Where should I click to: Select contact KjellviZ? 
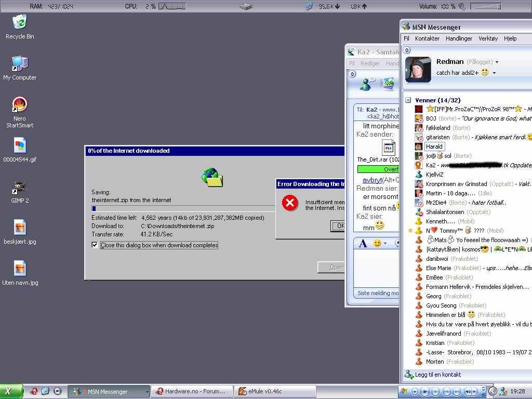coord(434,175)
